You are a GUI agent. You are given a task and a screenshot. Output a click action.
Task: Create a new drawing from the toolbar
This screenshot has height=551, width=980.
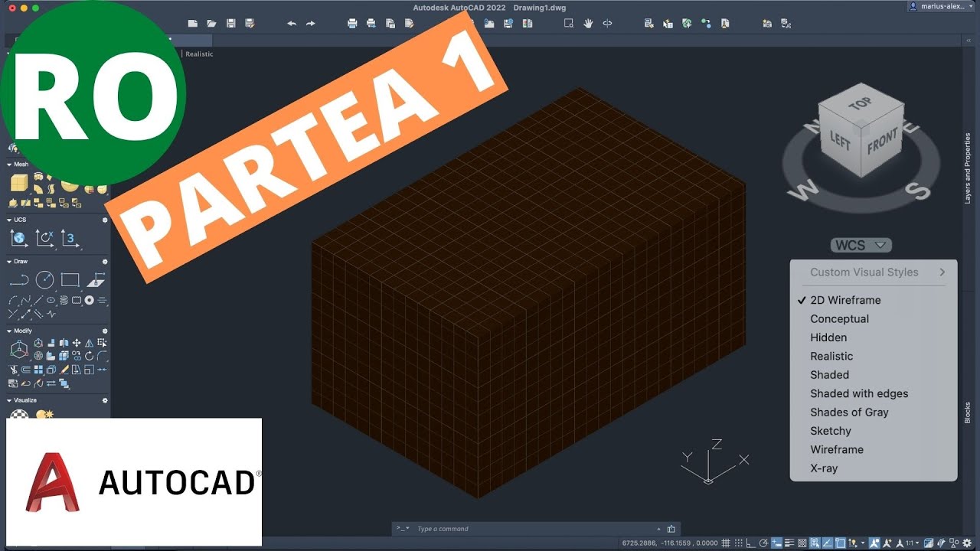coord(193,24)
